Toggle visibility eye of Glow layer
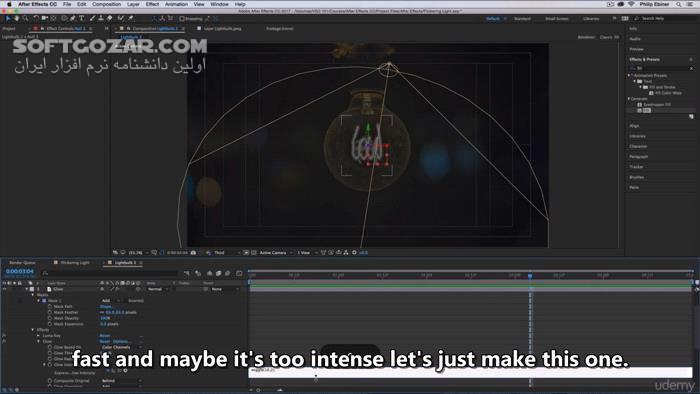This screenshot has width=700, height=394. [4, 289]
